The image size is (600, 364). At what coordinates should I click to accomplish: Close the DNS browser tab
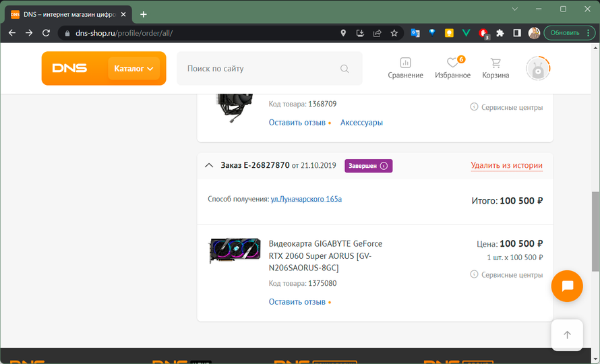[x=123, y=15]
